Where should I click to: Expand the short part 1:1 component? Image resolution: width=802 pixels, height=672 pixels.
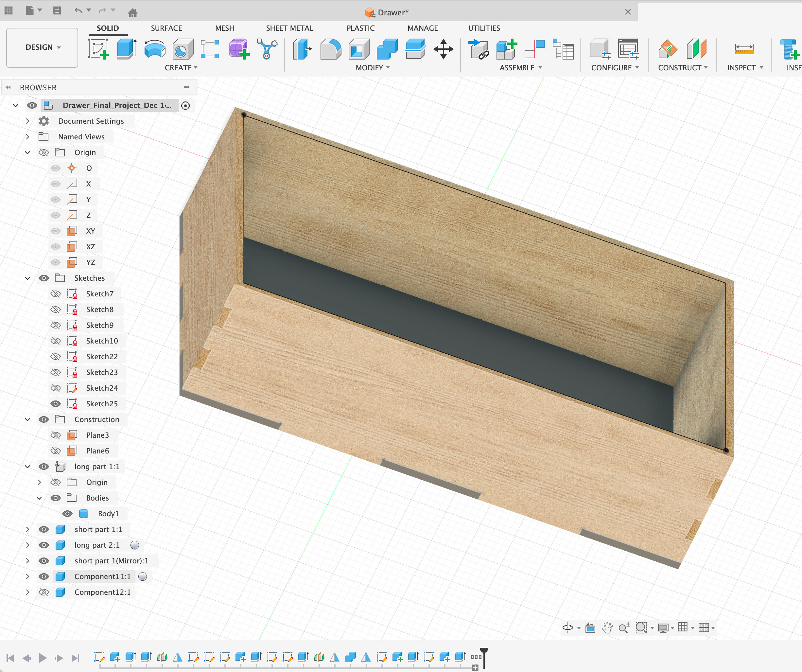[x=27, y=529]
